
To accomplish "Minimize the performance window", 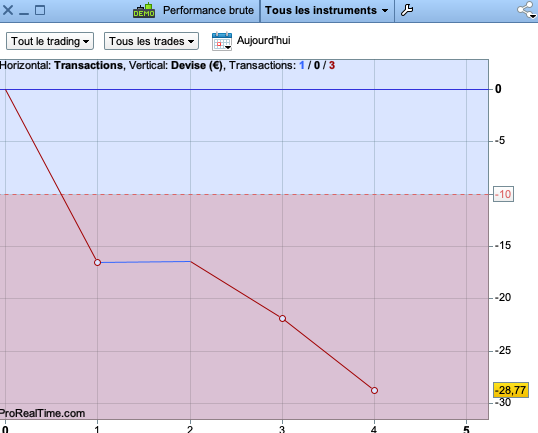I will click(24, 13).
